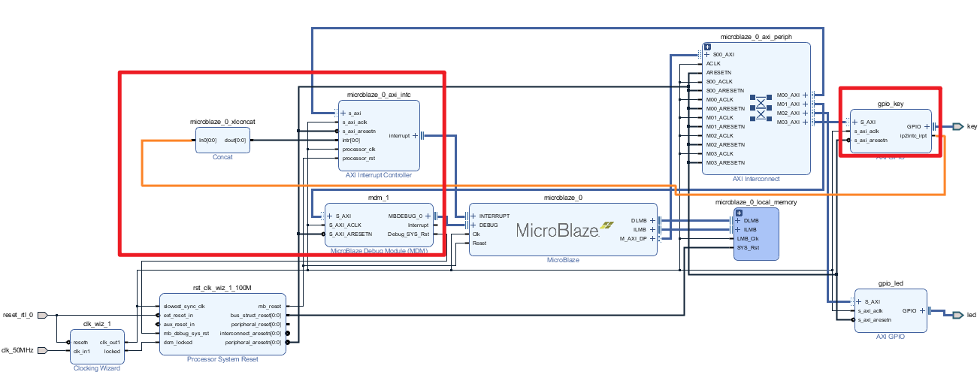Select the reset_rtl_0 input port symbol
The height and width of the screenshot is (381, 980).
[x=42, y=315]
